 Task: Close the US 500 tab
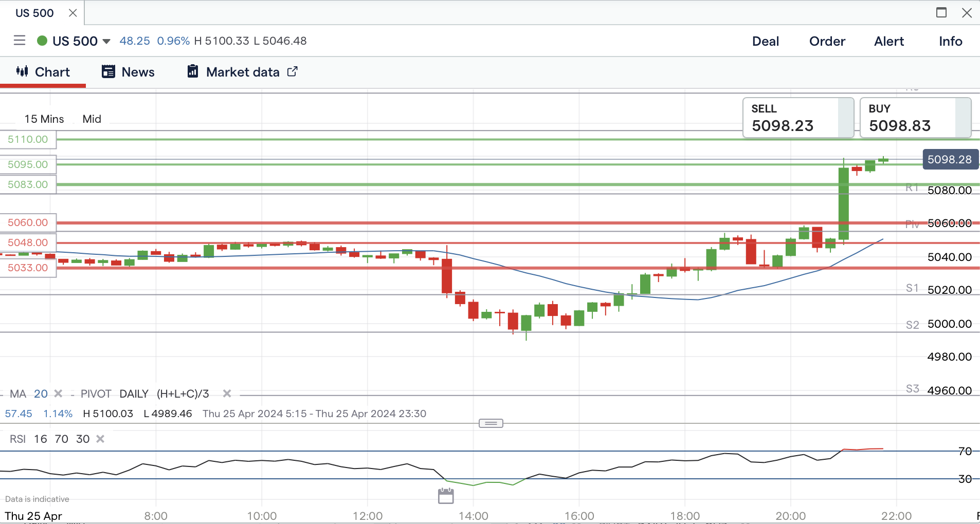coord(73,13)
